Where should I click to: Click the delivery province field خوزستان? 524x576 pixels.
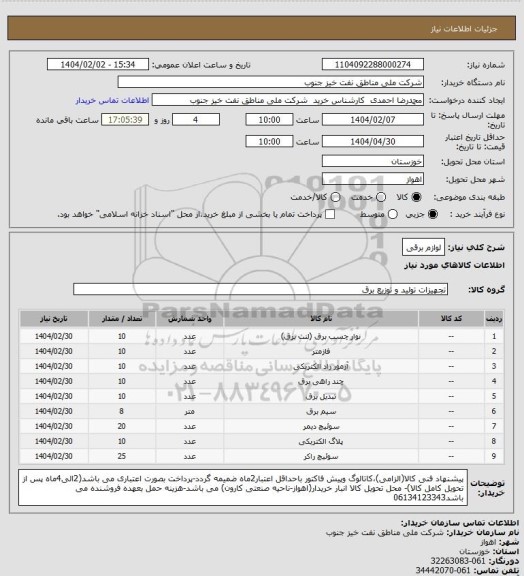click(x=373, y=161)
